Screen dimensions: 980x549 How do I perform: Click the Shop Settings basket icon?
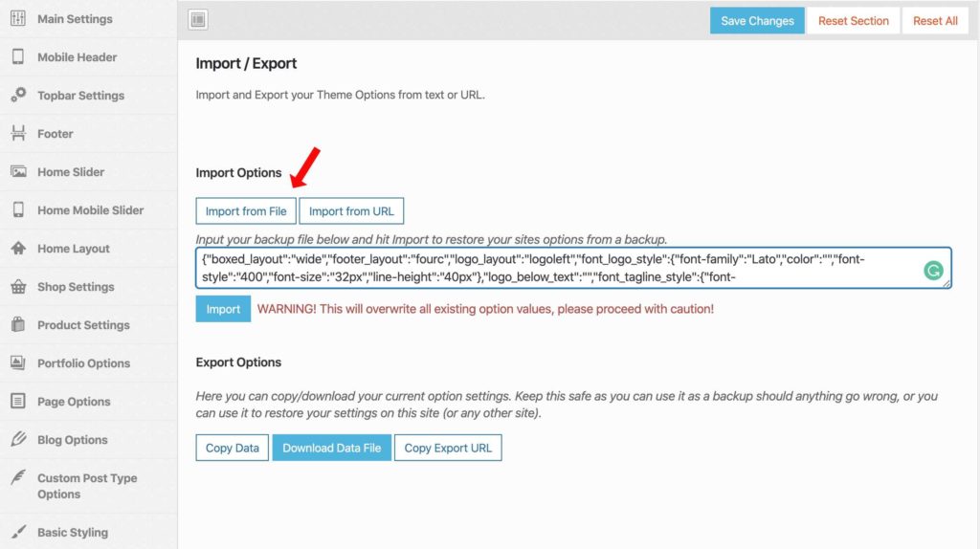point(18,287)
